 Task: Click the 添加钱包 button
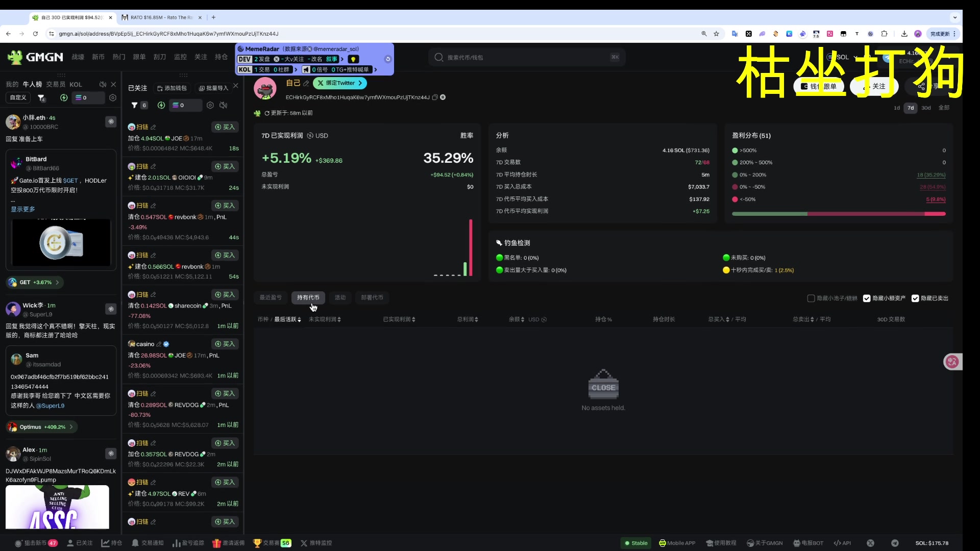172,88
